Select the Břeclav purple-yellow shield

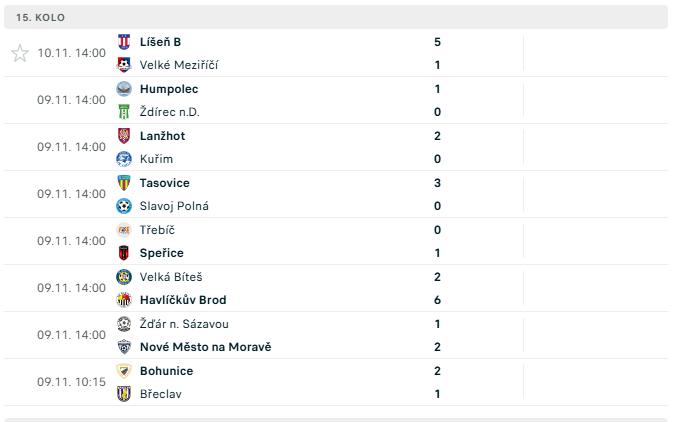point(124,394)
